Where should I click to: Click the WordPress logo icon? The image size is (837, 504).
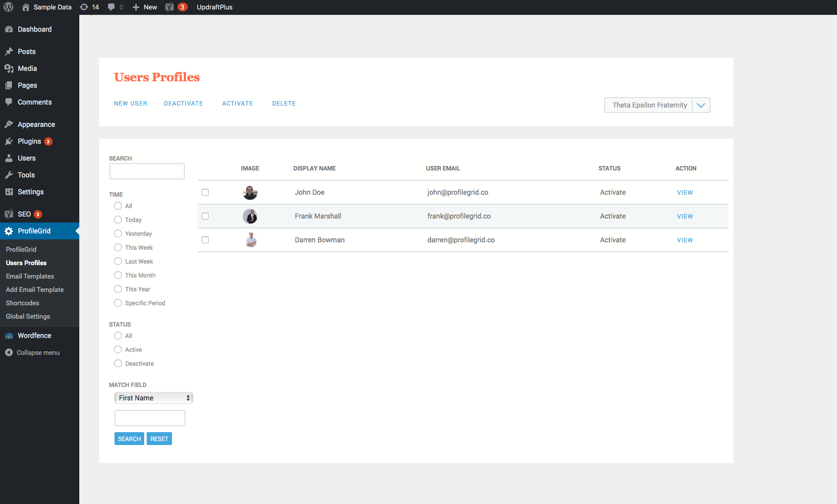(x=8, y=7)
